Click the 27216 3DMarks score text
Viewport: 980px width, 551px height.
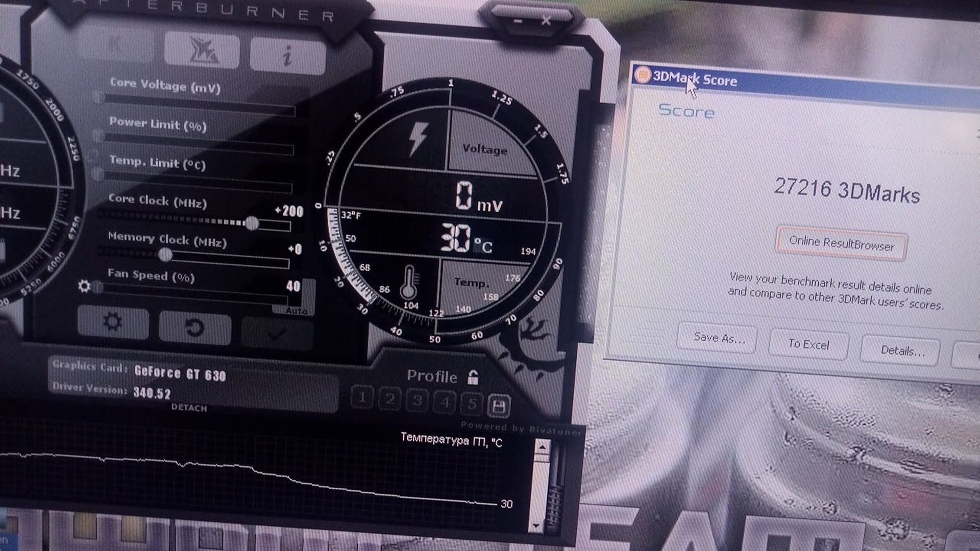(x=847, y=191)
